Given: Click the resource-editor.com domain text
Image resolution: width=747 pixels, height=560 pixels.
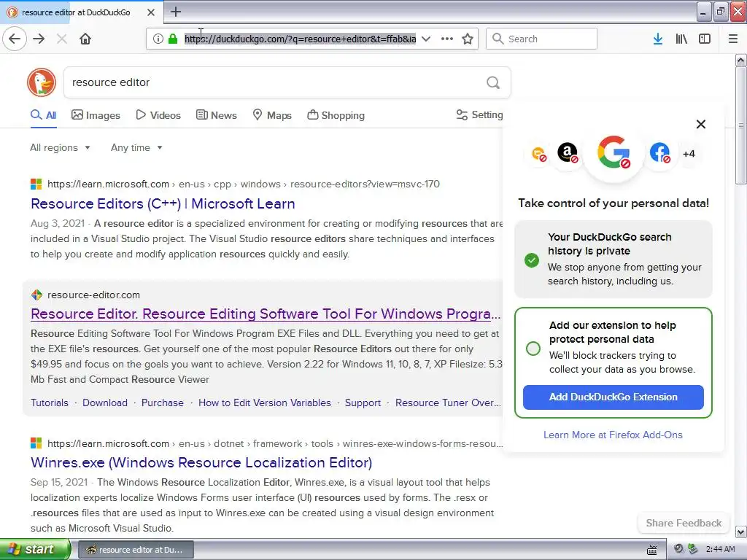Looking at the screenshot, I should (x=94, y=295).
